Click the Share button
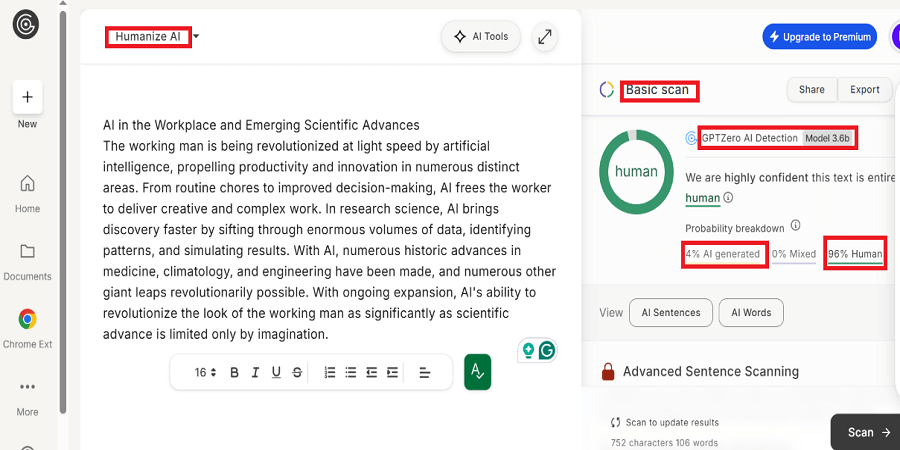This screenshot has width=900, height=450. [811, 90]
